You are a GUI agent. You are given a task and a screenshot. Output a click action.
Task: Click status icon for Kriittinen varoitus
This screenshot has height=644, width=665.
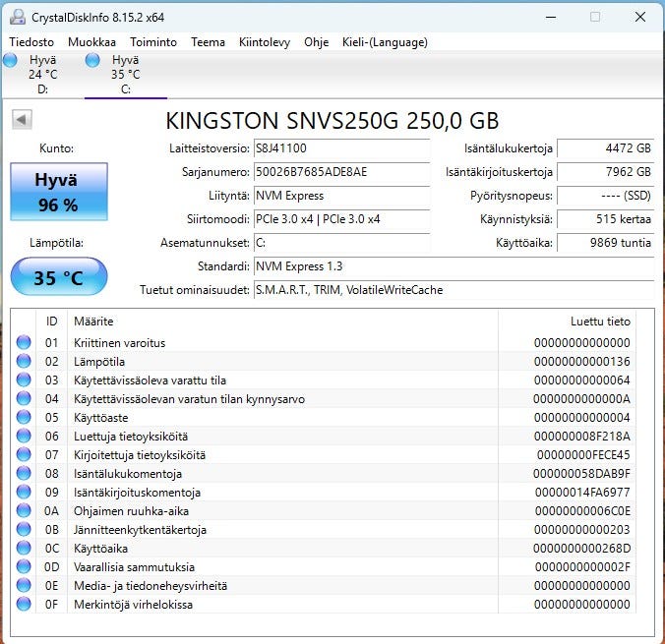click(24, 343)
